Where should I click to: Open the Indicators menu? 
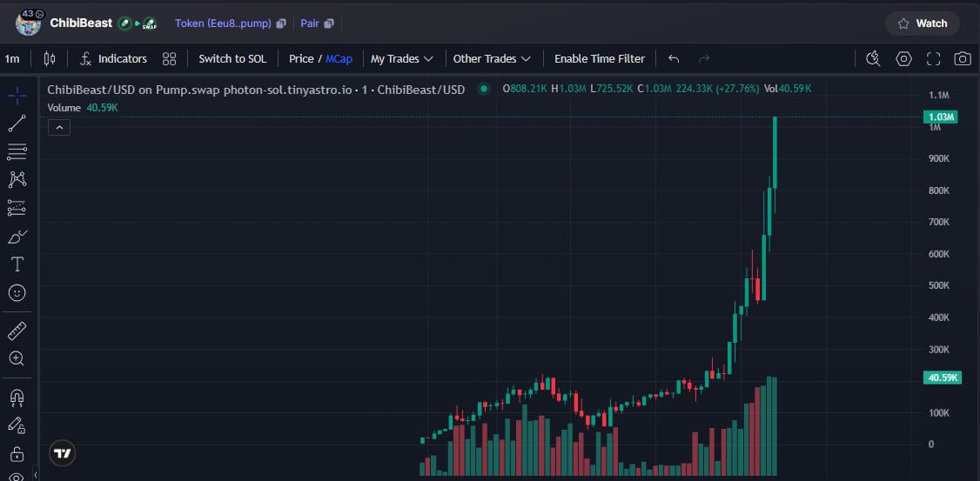114,59
